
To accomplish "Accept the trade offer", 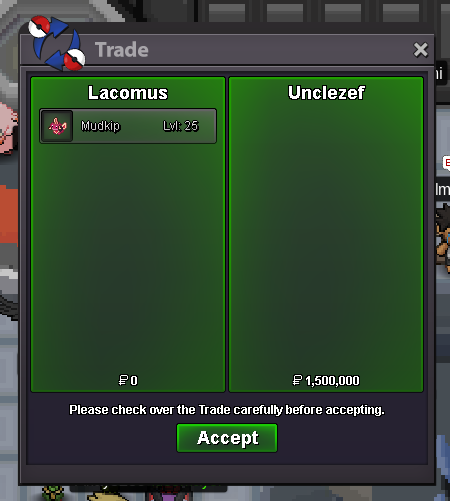I will point(227,438).
